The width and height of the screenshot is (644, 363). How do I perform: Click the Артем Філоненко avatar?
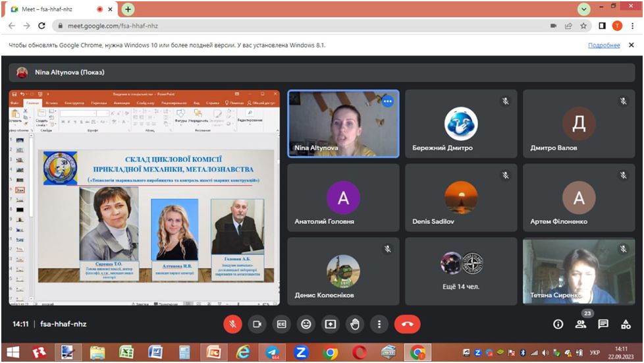point(579,198)
